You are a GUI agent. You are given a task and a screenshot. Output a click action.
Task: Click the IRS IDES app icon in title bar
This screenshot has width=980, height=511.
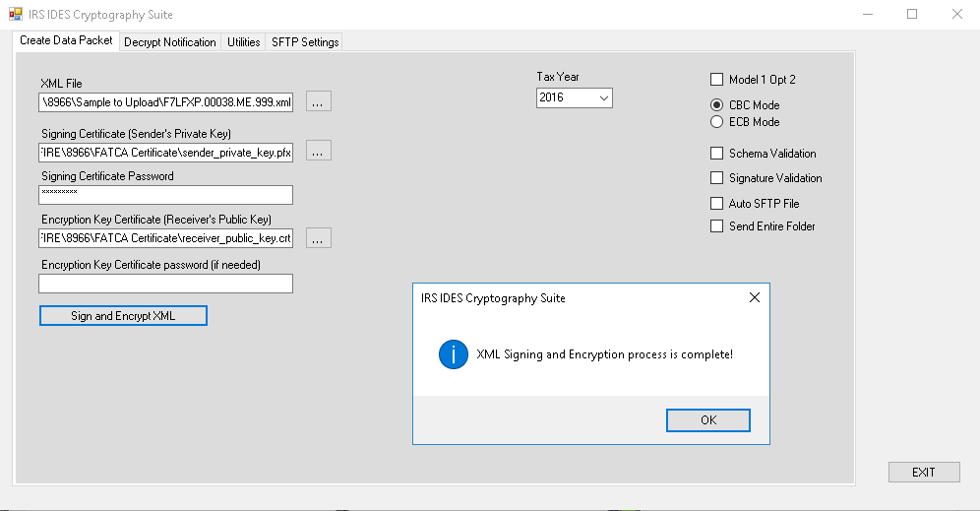[15, 14]
